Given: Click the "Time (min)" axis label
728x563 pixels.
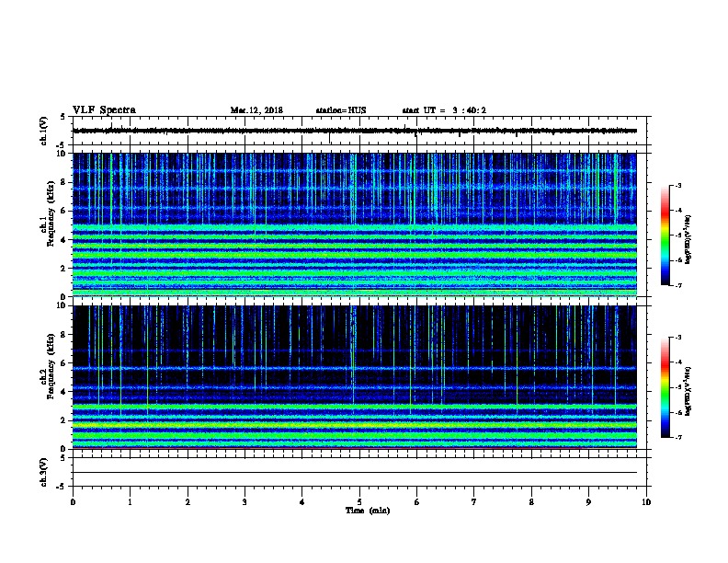Looking at the screenshot, I should pyautogui.click(x=368, y=511).
